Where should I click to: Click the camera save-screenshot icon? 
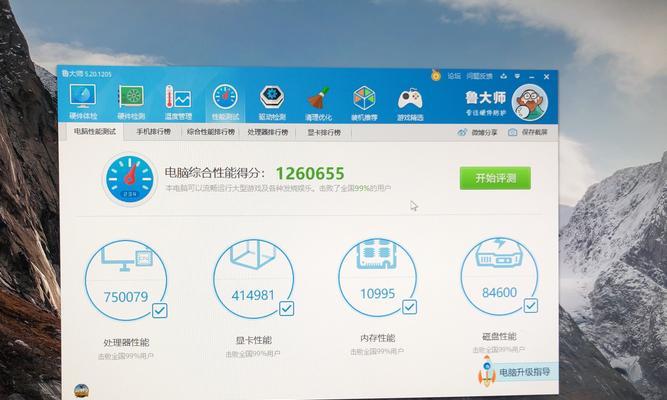click(x=513, y=132)
